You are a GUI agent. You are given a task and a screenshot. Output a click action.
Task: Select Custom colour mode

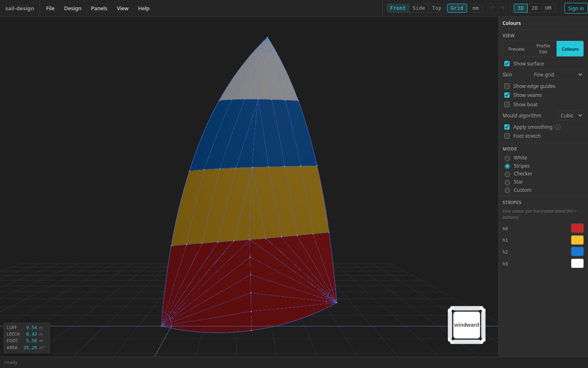[x=507, y=190]
